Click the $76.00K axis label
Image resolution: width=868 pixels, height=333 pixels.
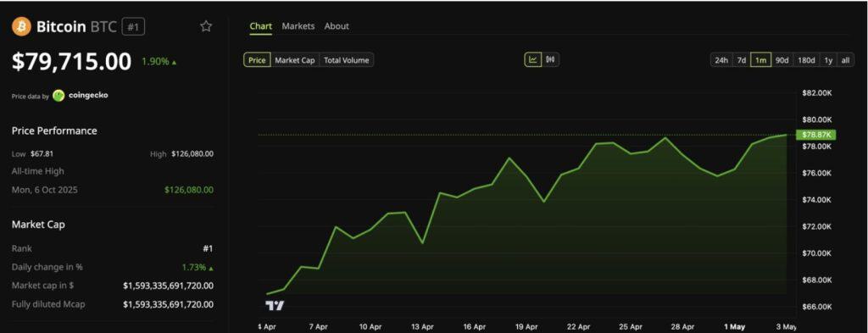[x=816, y=173]
